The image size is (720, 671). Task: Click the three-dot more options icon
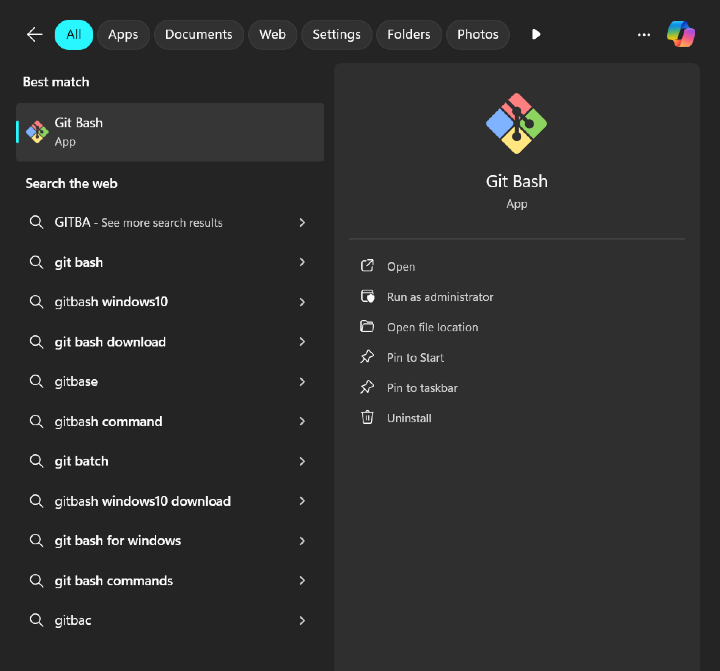tap(644, 34)
